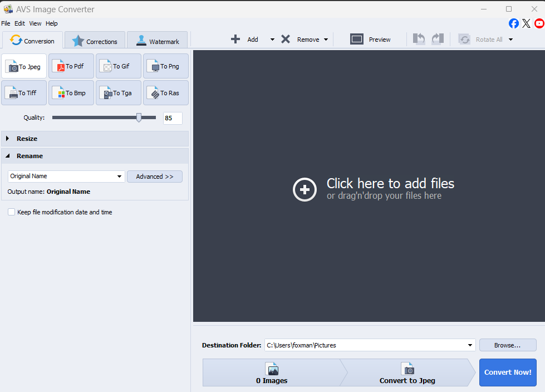This screenshot has width=545, height=392.
Task: Open the View menu
Action: coord(35,23)
